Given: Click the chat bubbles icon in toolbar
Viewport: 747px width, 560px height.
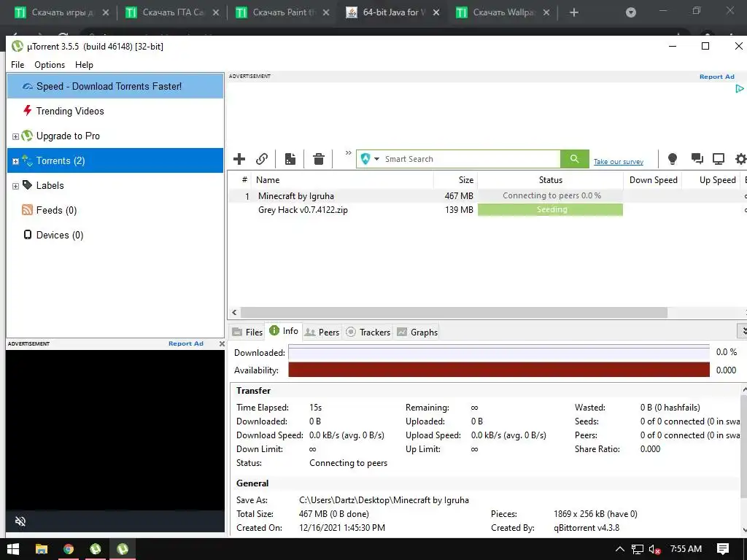Looking at the screenshot, I should tap(697, 158).
